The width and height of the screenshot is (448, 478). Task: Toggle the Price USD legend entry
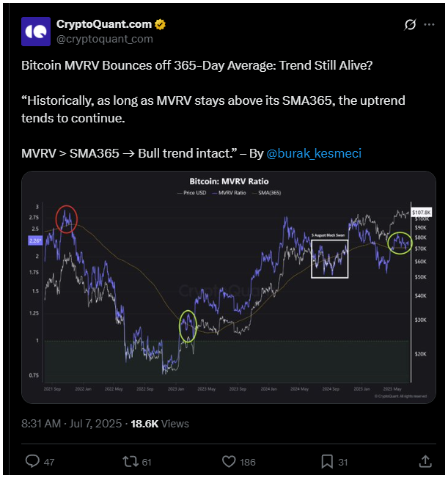(192, 193)
